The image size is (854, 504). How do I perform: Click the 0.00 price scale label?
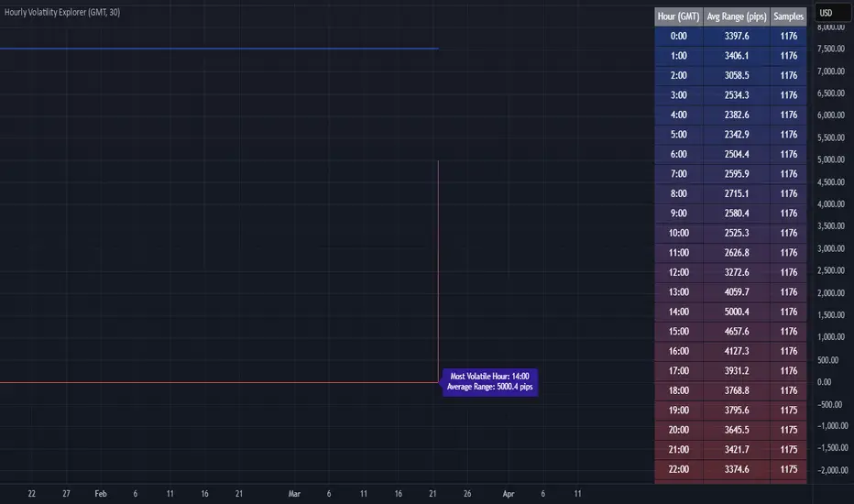(824, 382)
